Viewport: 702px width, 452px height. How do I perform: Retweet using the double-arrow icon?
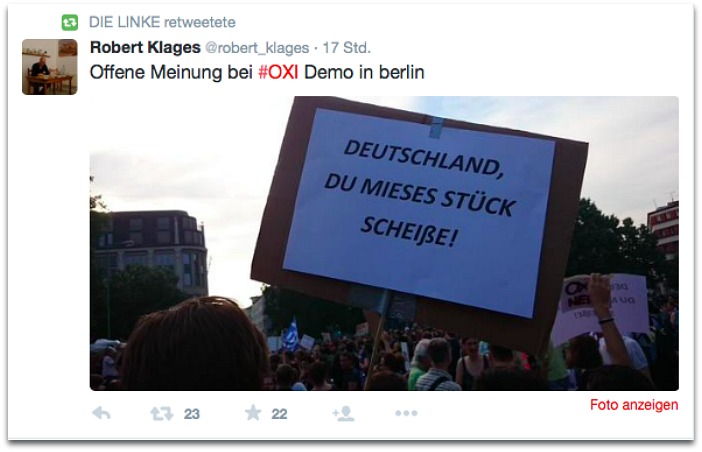click(162, 414)
